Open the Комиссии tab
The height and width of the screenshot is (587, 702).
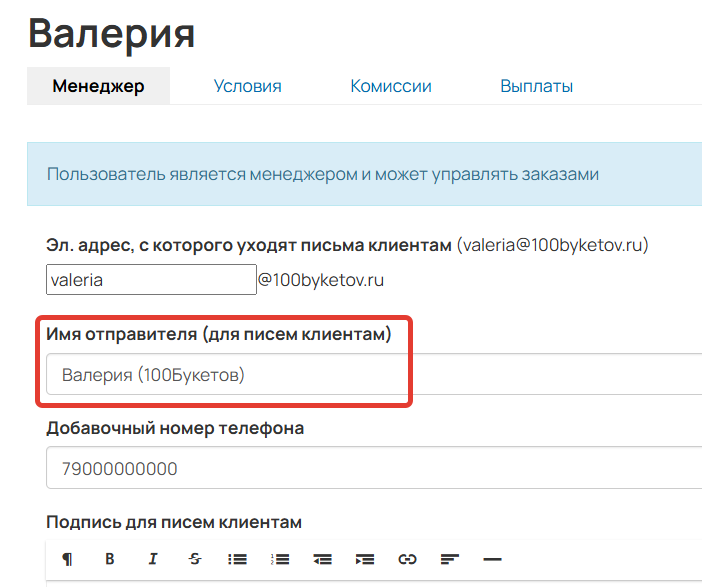391,86
